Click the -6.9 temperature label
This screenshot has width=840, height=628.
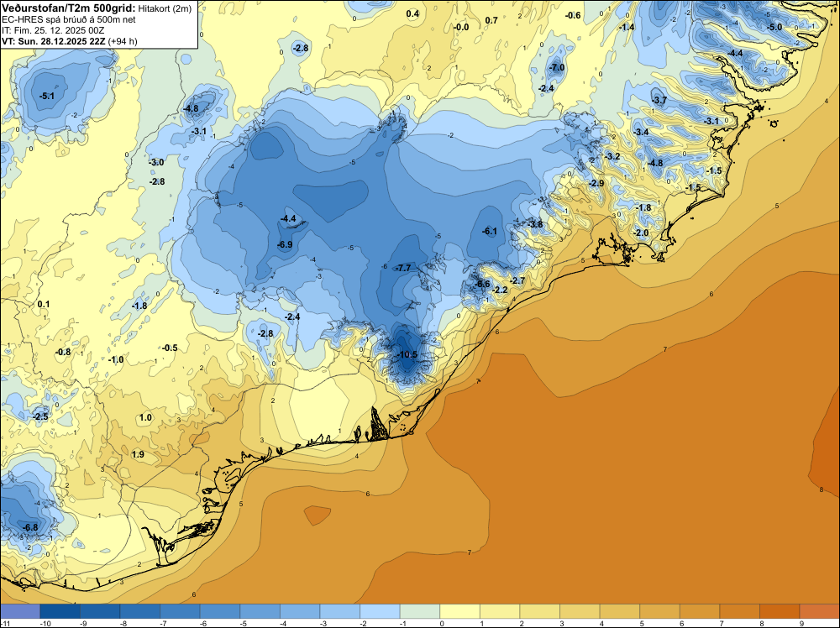click(x=285, y=244)
